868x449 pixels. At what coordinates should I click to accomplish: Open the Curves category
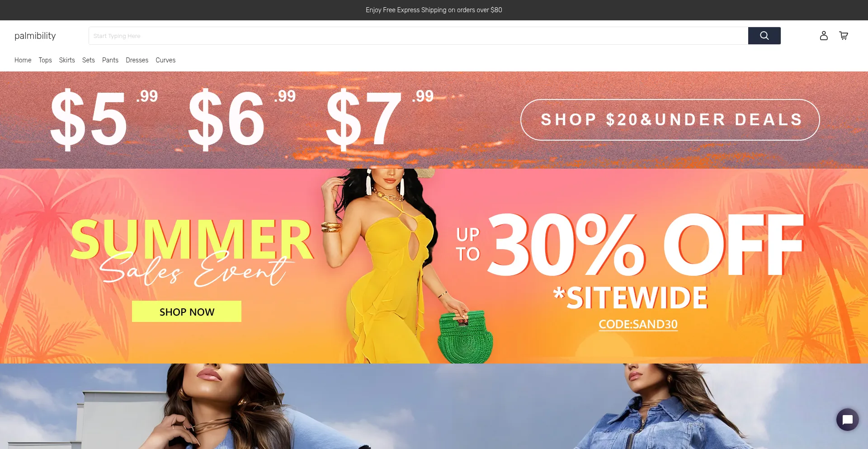pos(165,60)
